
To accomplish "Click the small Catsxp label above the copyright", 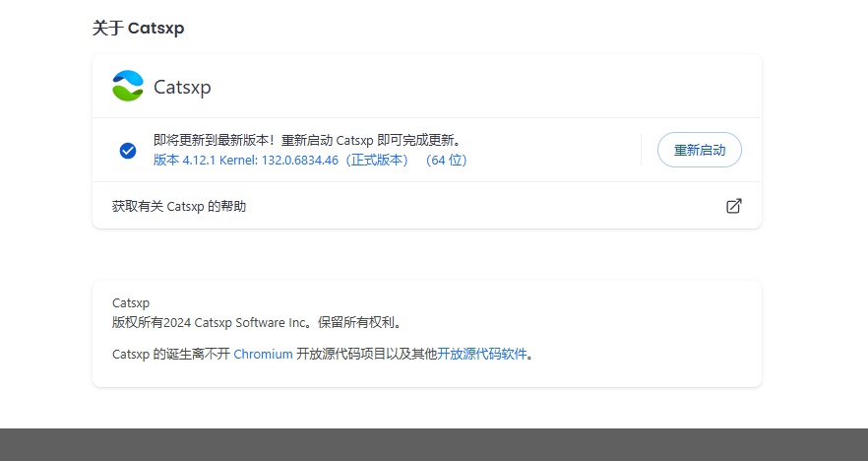I will pyautogui.click(x=131, y=303).
